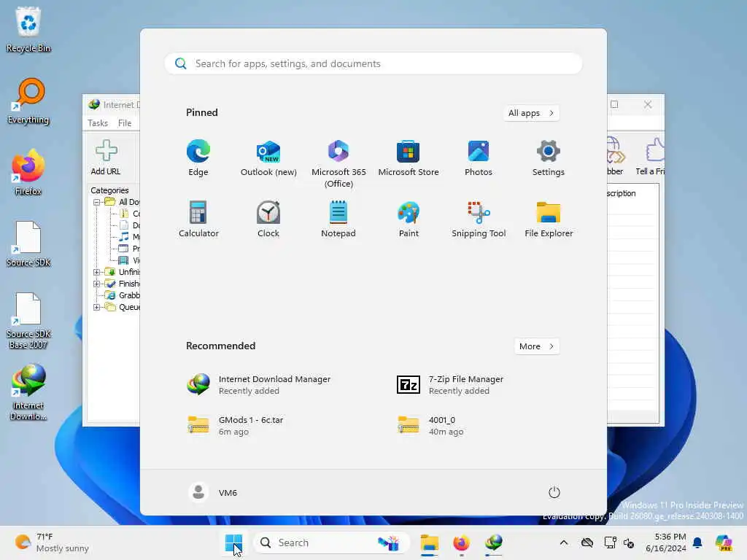
Task: Open Firefox from taskbar
Action: click(461, 542)
